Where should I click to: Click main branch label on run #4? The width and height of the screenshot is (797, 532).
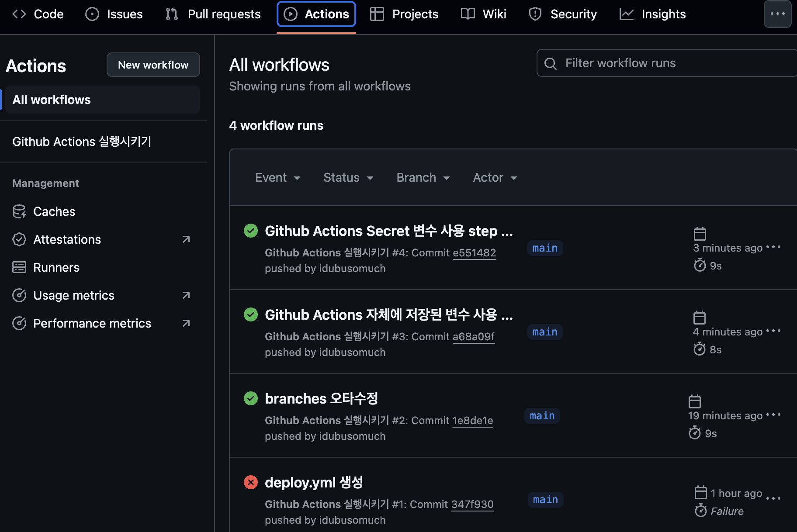(x=545, y=248)
